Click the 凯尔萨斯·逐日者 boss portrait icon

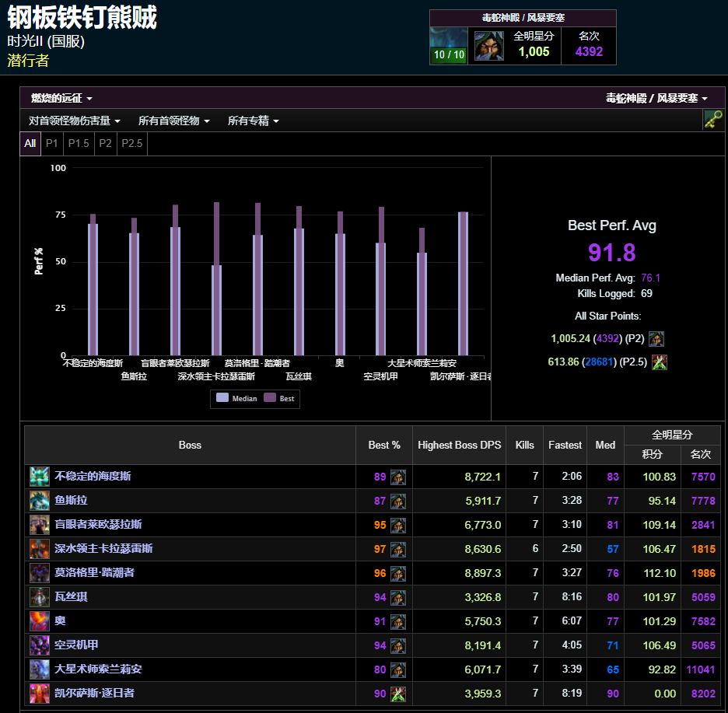[39, 693]
